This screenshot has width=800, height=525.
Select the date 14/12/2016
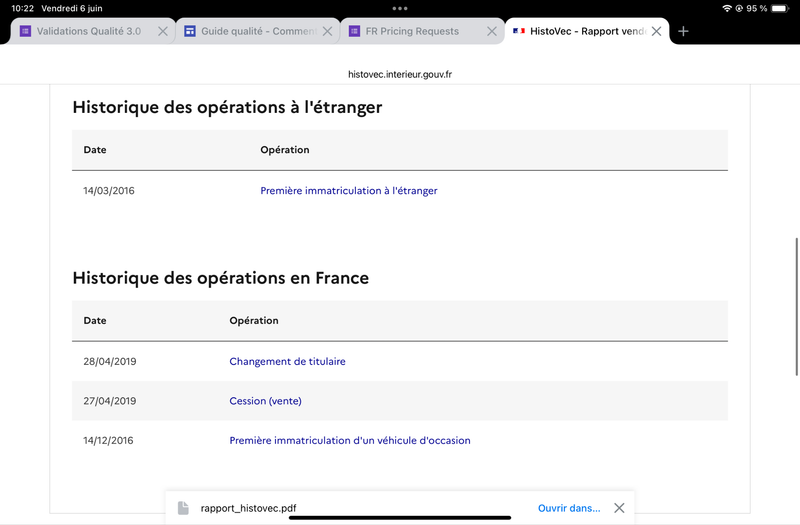(x=108, y=440)
